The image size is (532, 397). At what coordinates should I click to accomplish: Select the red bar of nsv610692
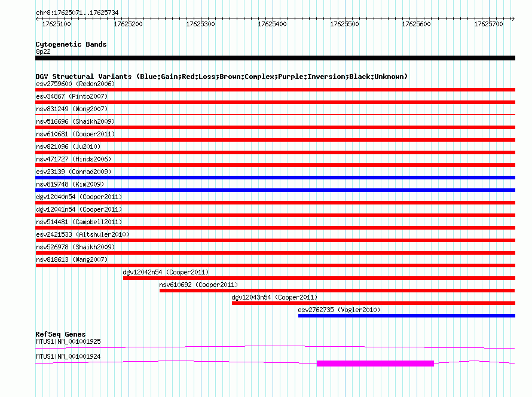pos(337,291)
